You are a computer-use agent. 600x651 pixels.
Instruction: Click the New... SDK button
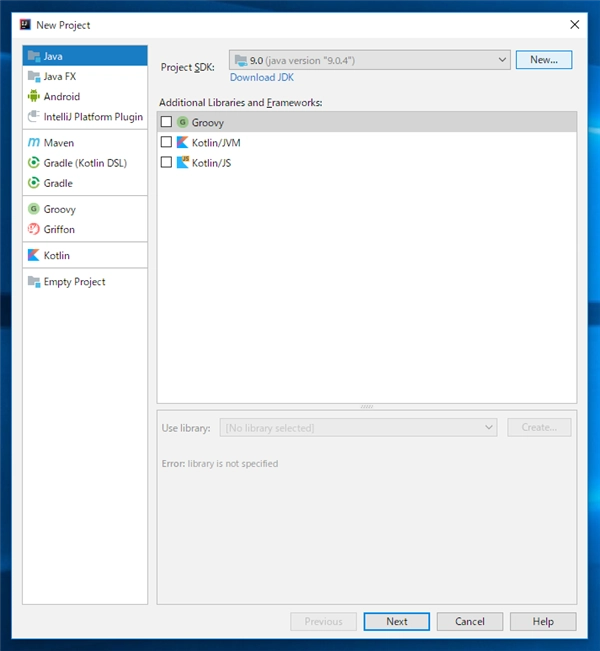tap(544, 60)
